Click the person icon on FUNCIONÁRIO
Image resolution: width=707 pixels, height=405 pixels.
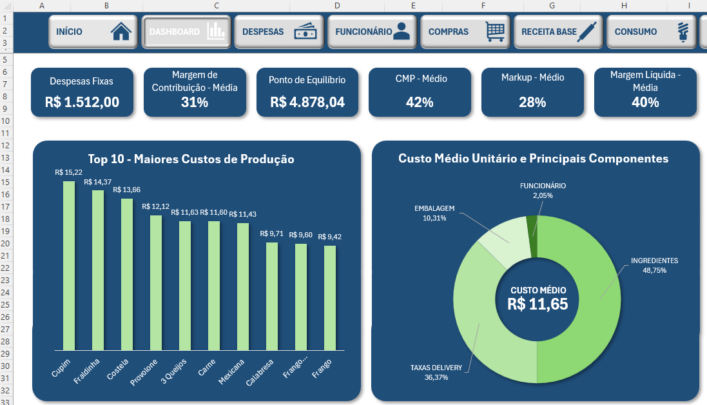point(401,32)
